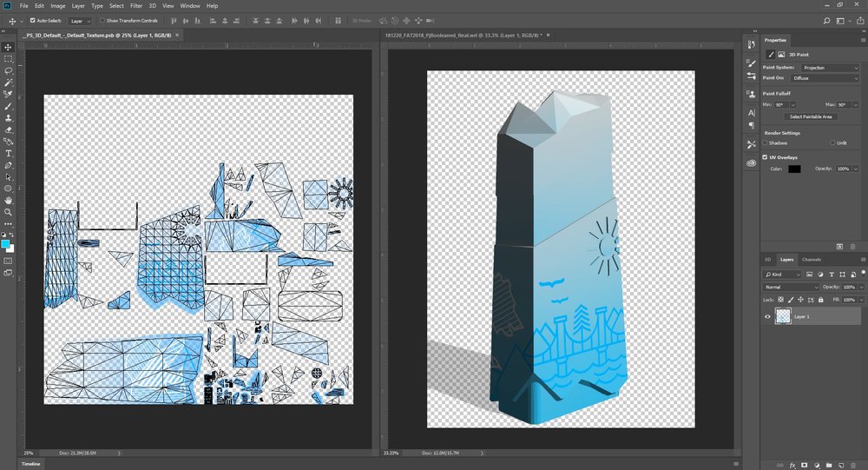Enable the Shadows checkbox
Image resolution: width=868 pixels, height=470 pixels.
pos(765,142)
